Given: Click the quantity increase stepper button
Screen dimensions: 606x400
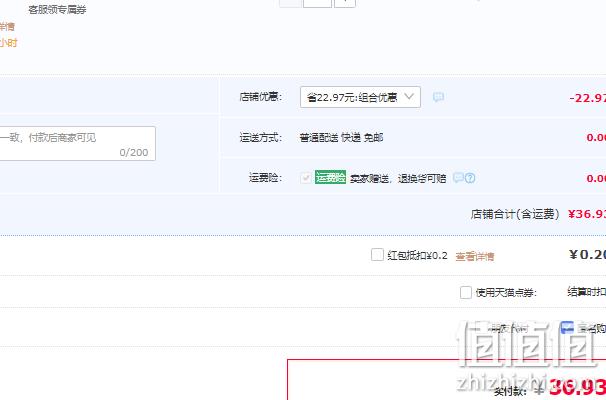Looking at the screenshot, I should (x=345, y=3).
